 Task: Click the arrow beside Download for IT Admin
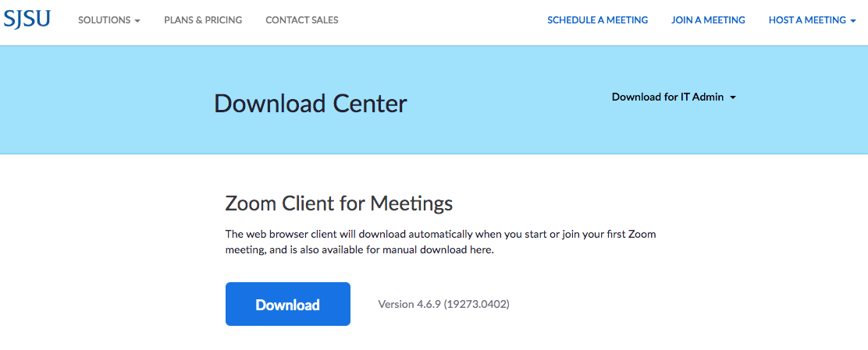coord(733,97)
